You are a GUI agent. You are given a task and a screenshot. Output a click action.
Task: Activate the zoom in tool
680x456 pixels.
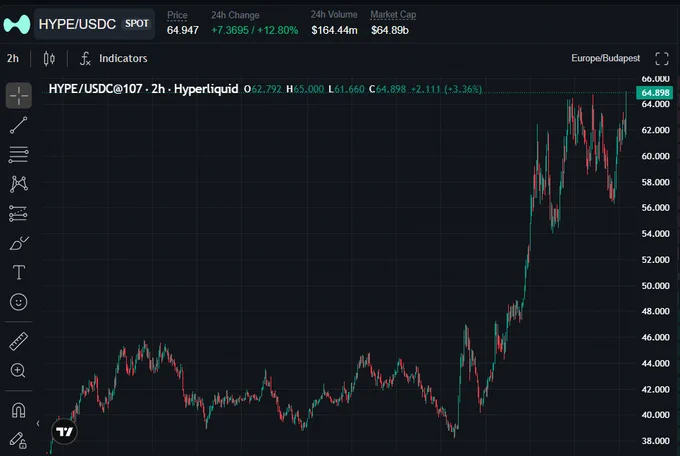click(18, 371)
